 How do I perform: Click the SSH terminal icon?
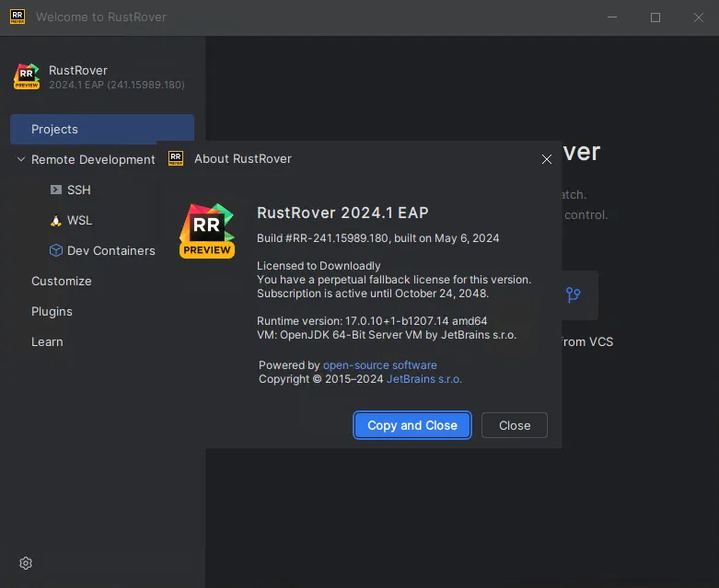pyautogui.click(x=56, y=190)
